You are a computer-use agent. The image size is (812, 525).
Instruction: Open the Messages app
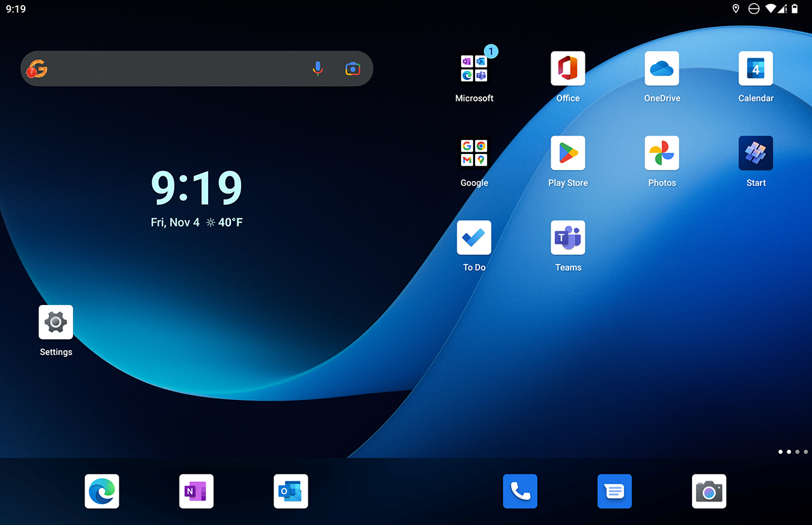tap(615, 491)
